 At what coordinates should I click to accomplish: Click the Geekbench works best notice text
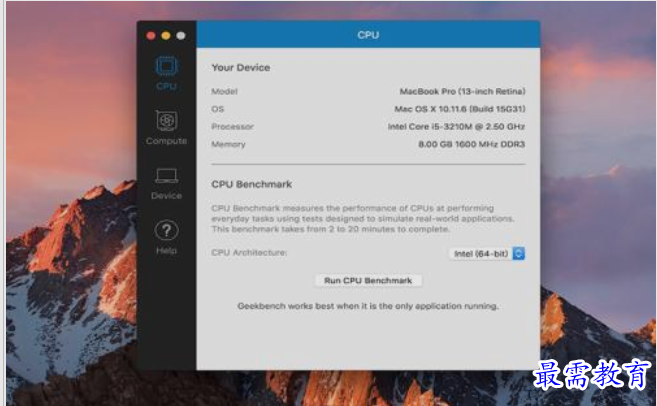pyautogui.click(x=368, y=306)
